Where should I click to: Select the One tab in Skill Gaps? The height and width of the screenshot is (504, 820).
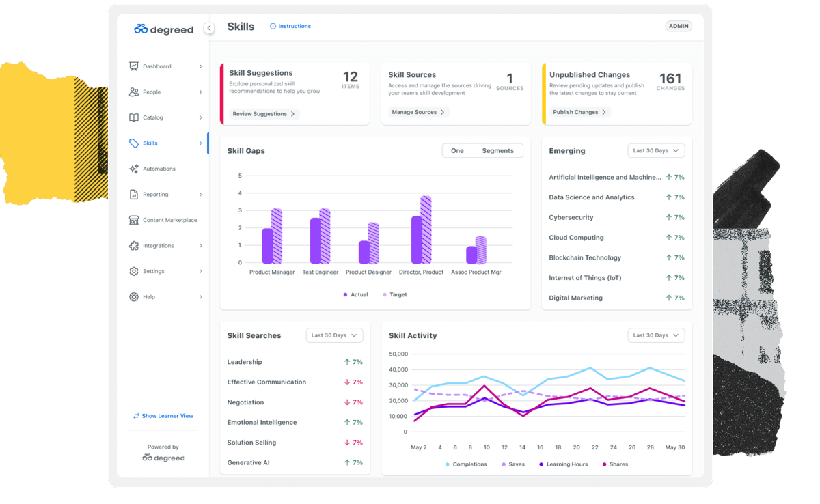click(x=456, y=150)
